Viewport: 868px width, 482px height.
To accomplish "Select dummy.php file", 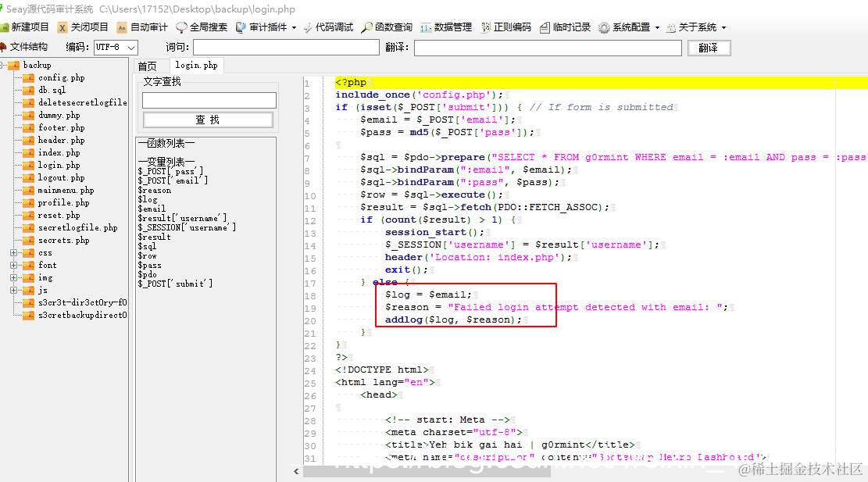I will [x=59, y=115].
